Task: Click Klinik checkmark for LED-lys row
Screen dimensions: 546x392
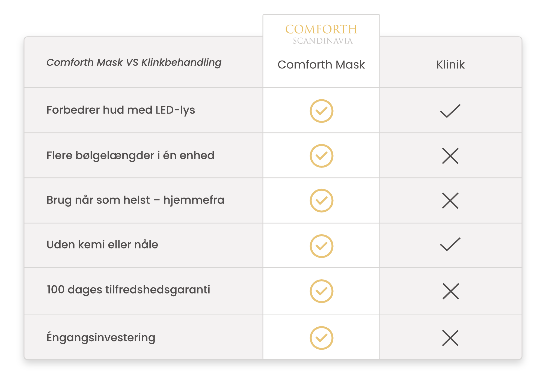Action: [450, 111]
